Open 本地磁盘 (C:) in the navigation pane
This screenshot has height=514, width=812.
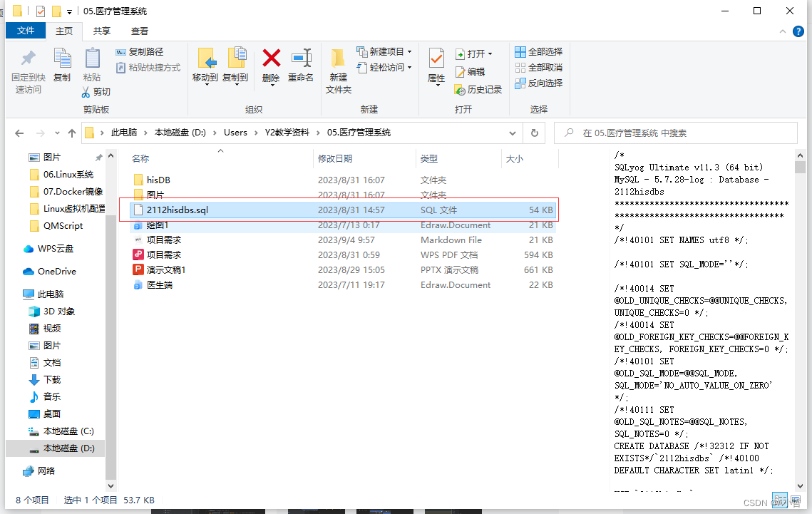click(61, 431)
